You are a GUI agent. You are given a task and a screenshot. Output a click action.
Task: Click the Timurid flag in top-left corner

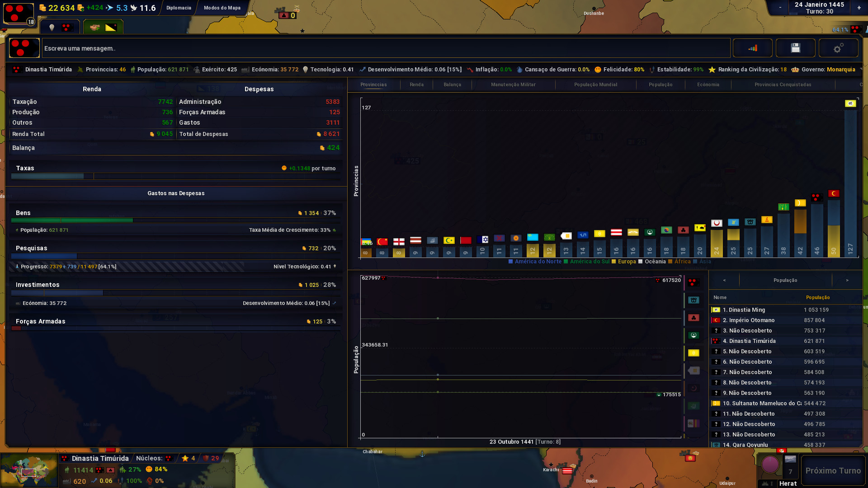pyautogui.click(x=19, y=13)
